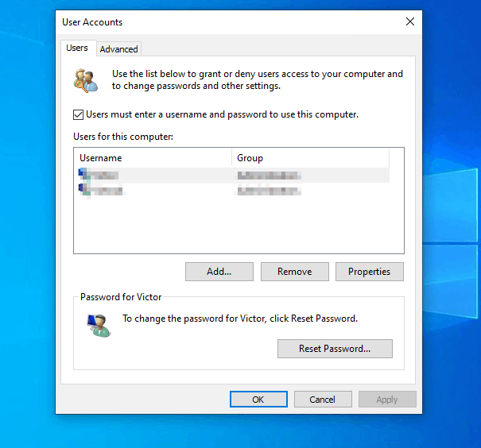Uncheck 'Users must enter a username and password'
The image size is (481, 448).
pos(78,115)
